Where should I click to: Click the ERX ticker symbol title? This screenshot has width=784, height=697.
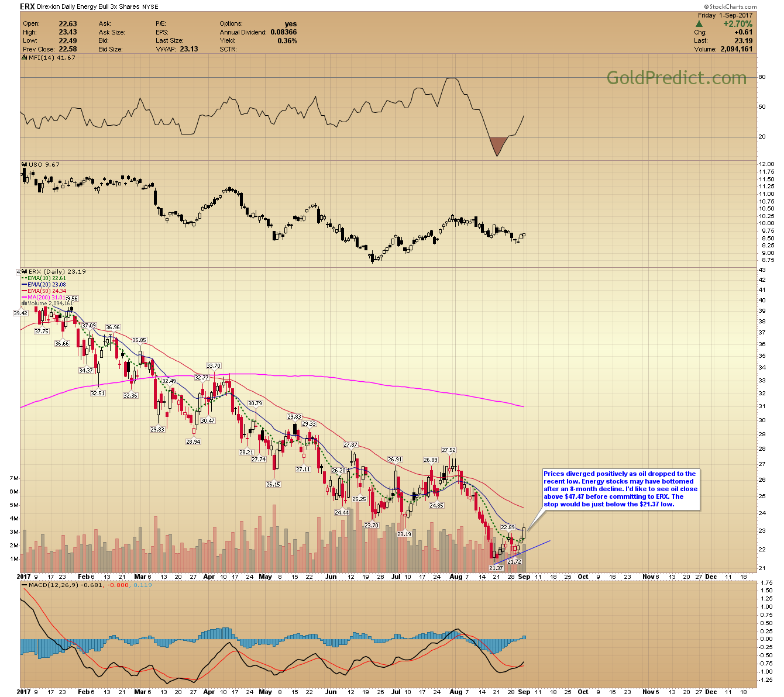[27, 7]
